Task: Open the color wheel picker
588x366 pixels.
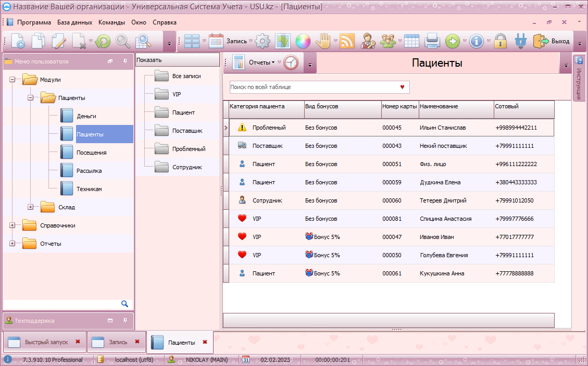Action: coord(303,41)
